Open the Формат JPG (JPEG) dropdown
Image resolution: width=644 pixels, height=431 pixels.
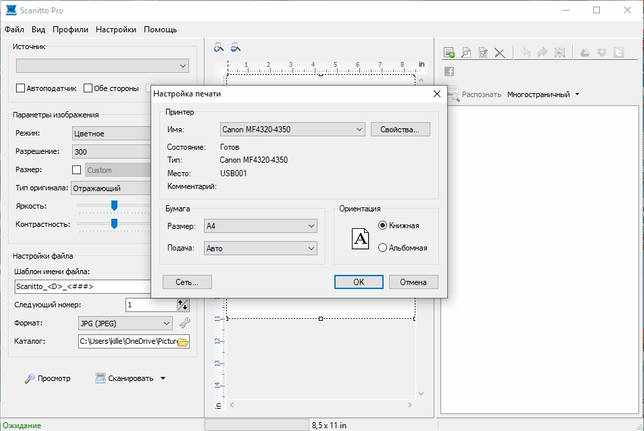click(x=125, y=323)
